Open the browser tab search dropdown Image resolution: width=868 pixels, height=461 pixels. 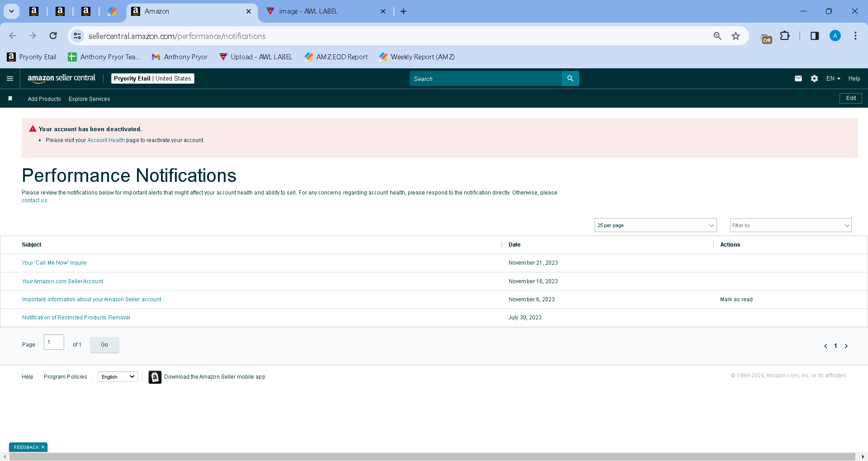(12, 11)
